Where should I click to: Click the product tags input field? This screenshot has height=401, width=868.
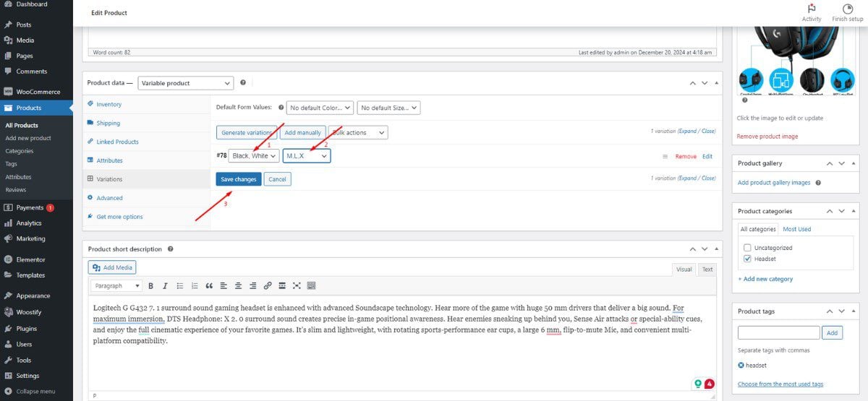(778, 333)
